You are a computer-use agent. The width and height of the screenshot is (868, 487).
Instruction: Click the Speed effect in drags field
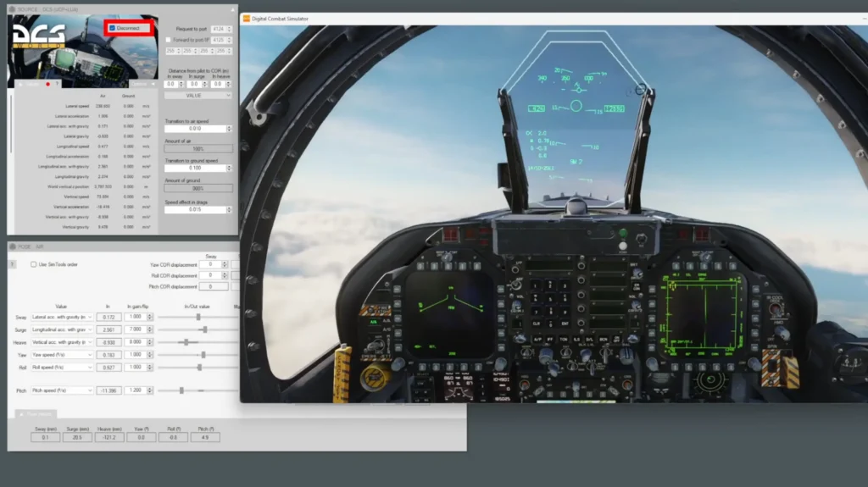point(198,210)
